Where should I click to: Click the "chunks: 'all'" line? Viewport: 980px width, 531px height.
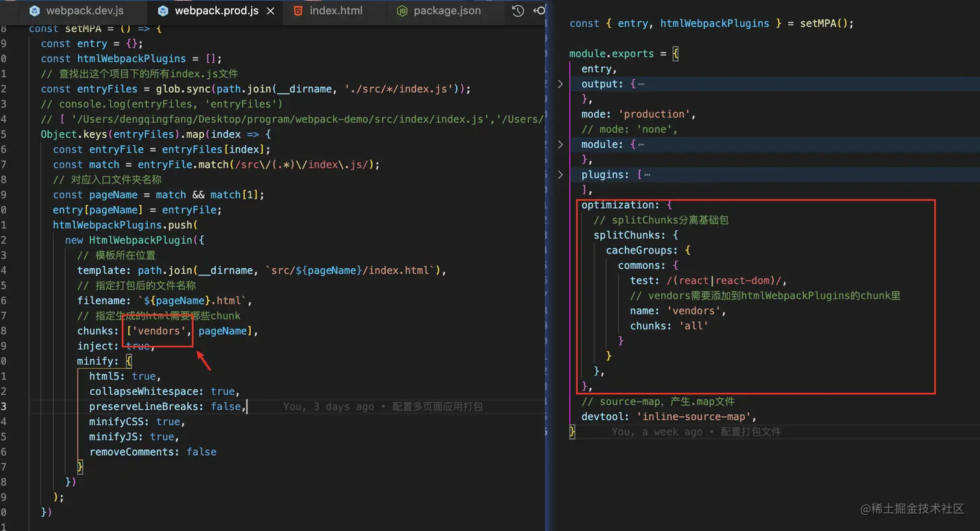click(x=669, y=325)
